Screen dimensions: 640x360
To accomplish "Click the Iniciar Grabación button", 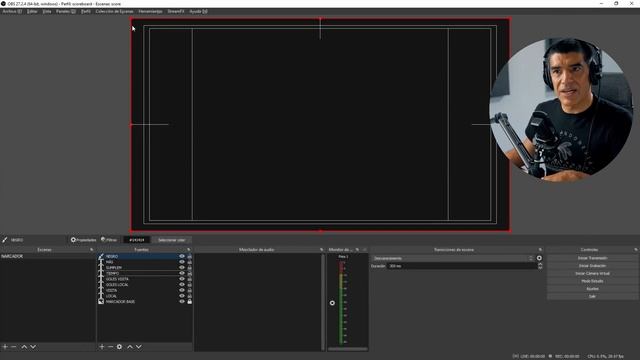I will [592, 266].
